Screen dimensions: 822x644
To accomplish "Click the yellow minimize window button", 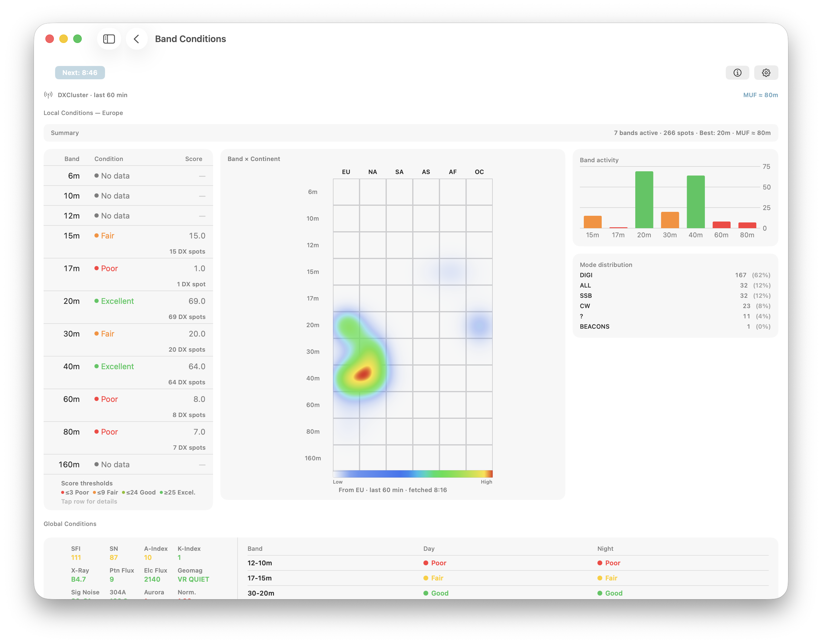I will pyautogui.click(x=63, y=39).
